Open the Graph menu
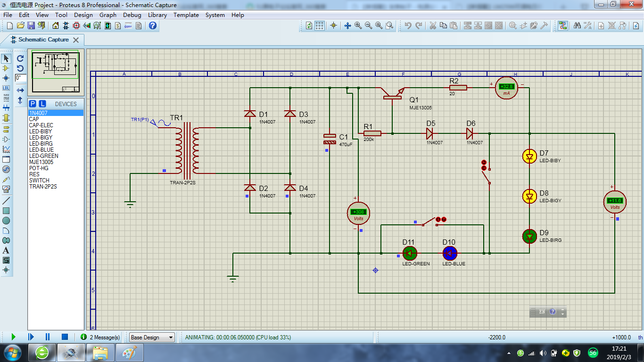This screenshot has width=644, height=362. pos(108,15)
